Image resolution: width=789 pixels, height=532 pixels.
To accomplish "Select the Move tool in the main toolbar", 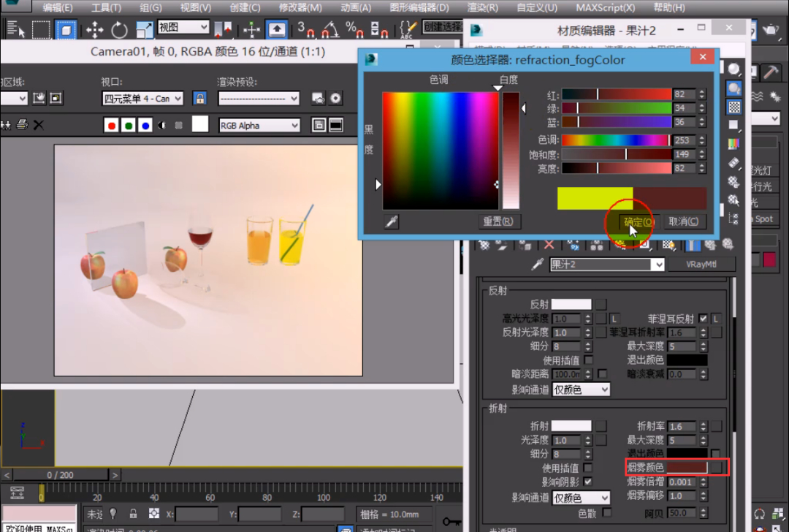I will (94, 30).
